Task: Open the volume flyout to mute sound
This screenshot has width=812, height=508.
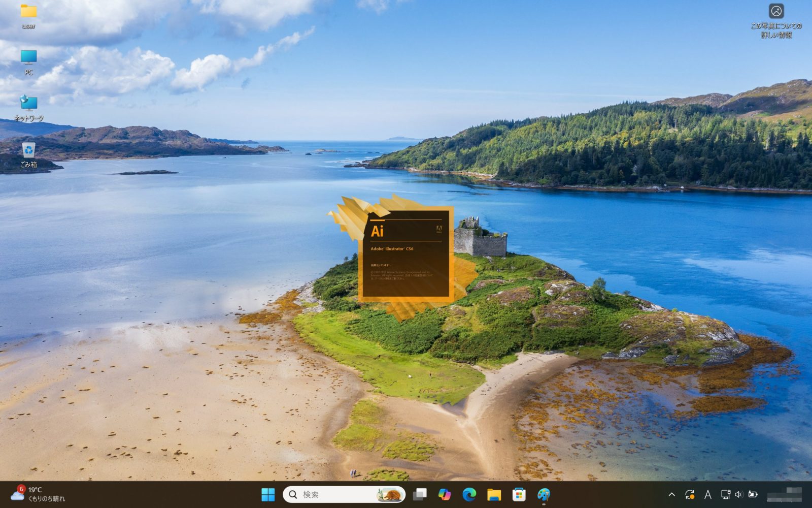Action: point(738,494)
